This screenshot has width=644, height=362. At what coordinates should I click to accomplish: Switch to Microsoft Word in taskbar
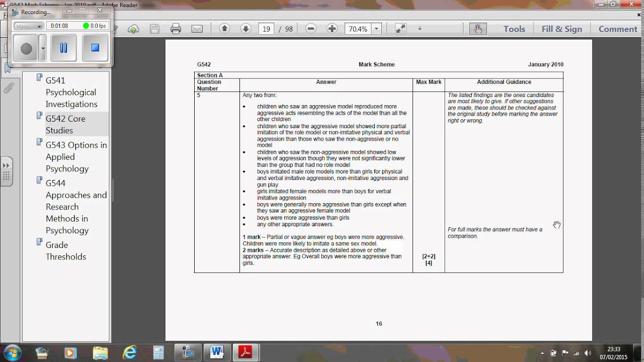[217, 352]
